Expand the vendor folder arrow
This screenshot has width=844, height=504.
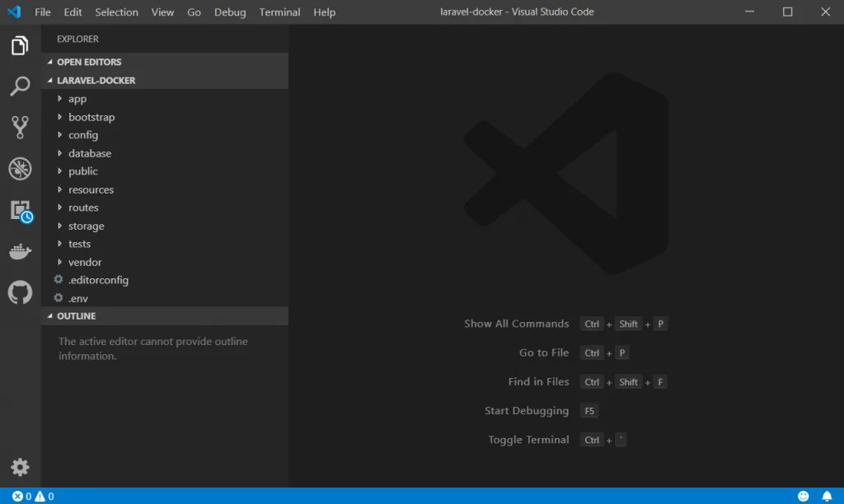point(59,262)
